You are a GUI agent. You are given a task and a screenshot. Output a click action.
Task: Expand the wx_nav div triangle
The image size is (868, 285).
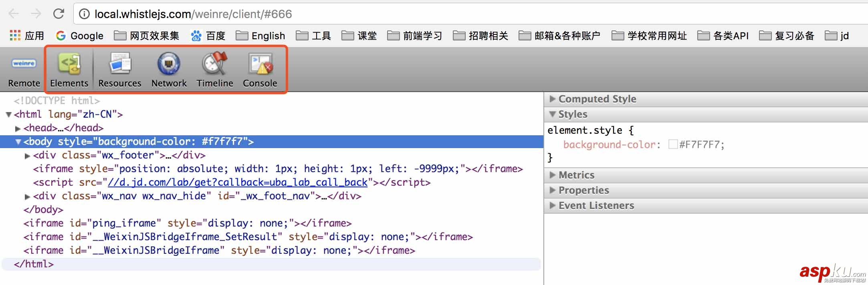point(27,197)
